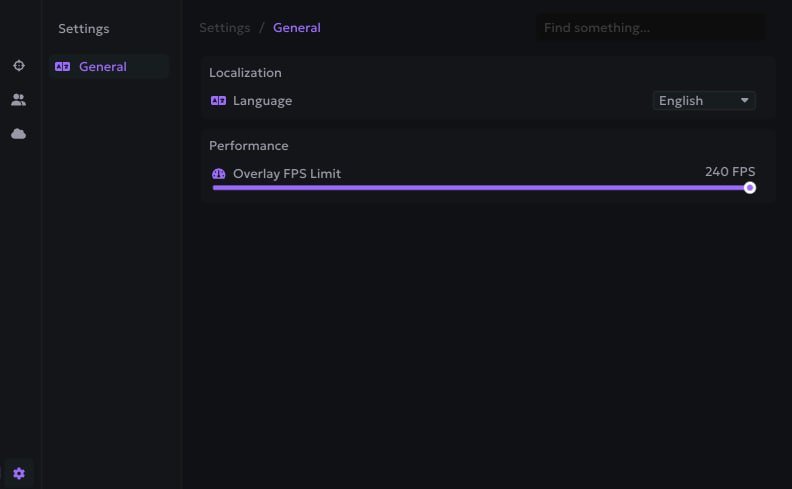Click the settings gear icon
This screenshot has height=489, width=792.
click(x=19, y=473)
